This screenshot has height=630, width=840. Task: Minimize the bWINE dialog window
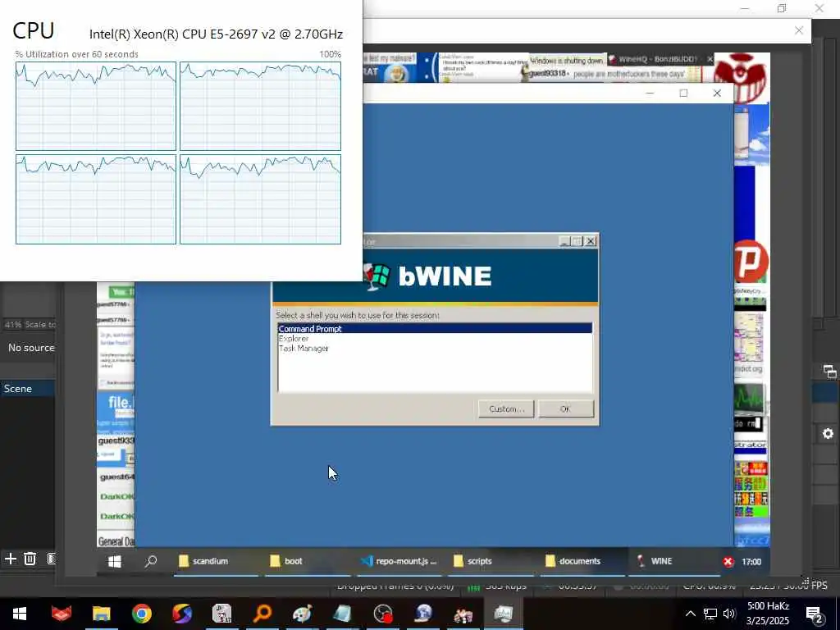click(x=564, y=241)
